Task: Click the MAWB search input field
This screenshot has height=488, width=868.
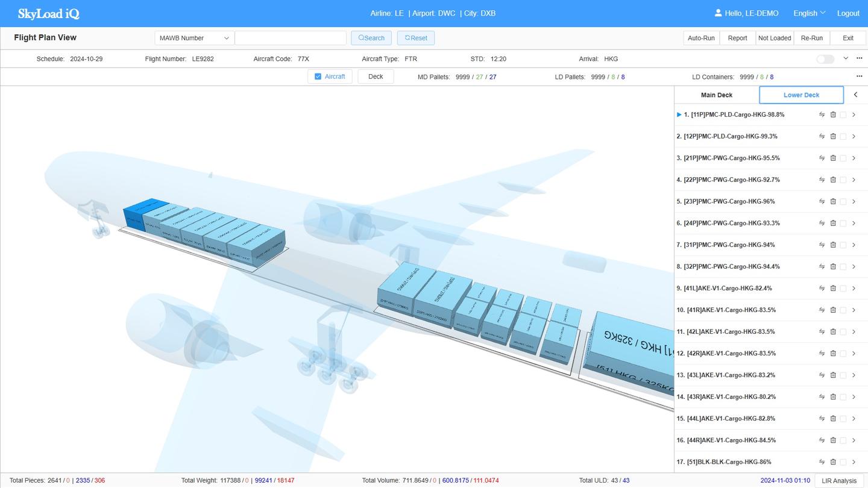Action: tap(291, 38)
